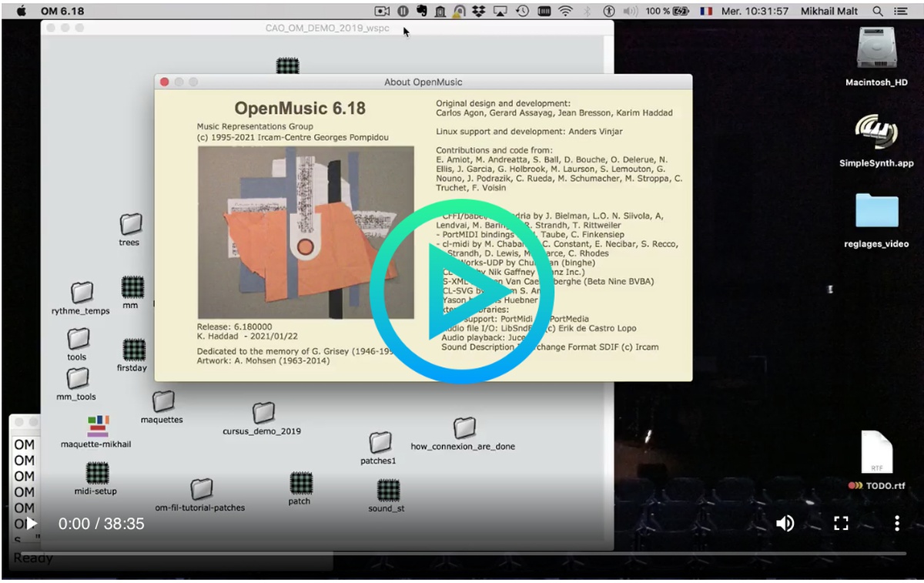Open the video's more options menu
Screen dimensions: 924x583
pyautogui.click(x=896, y=524)
